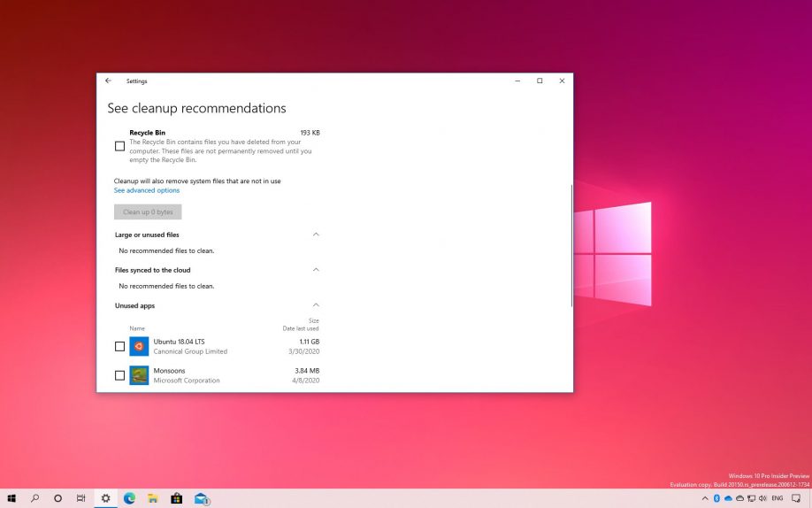
Task: Go back with the Settings back arrow
Action: pos(108,81)
